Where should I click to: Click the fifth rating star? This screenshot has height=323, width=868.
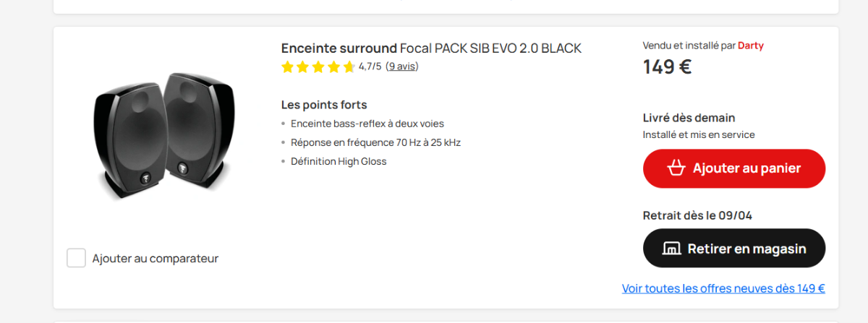click(349, 67)
